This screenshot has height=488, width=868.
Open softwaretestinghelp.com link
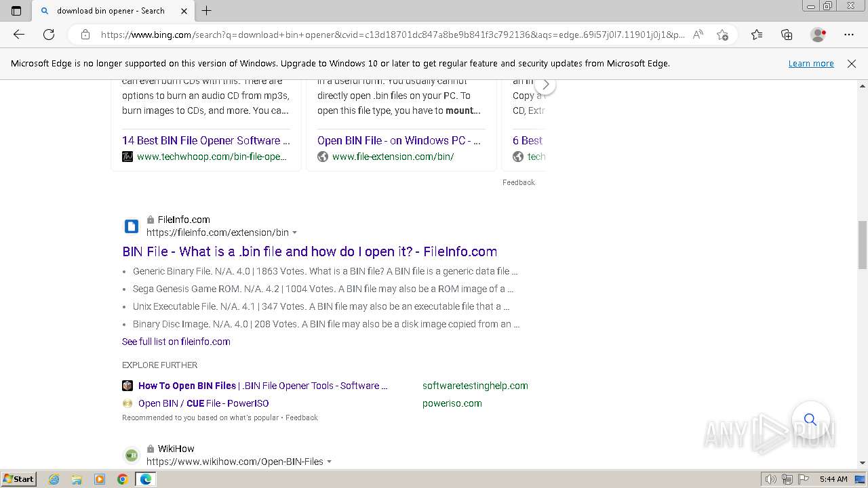click(475, 386)
